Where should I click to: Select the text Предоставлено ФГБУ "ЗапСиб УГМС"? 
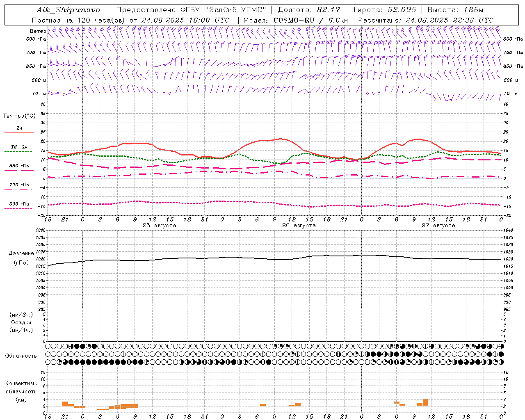[192, 10]
